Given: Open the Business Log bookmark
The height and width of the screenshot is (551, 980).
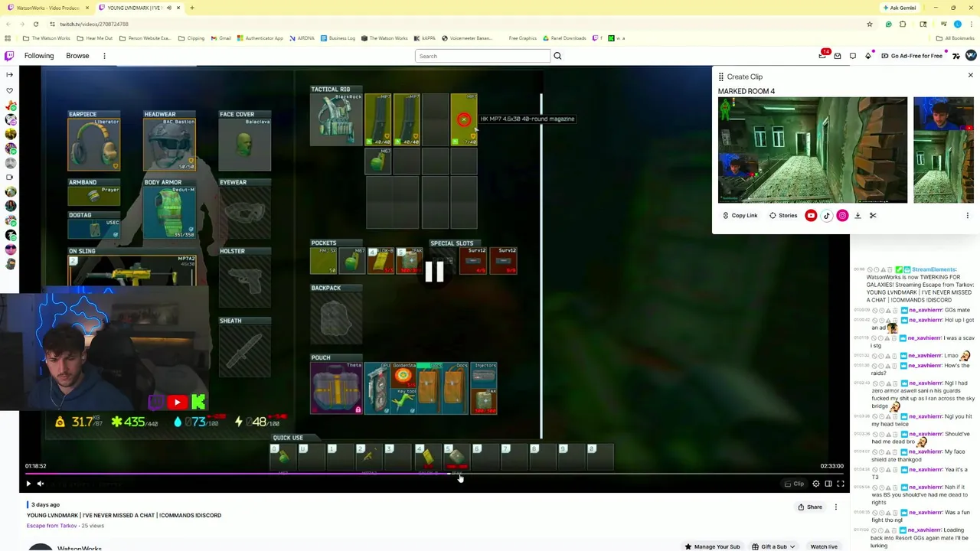Looking at the screenshot, I should tap(338, 38).
